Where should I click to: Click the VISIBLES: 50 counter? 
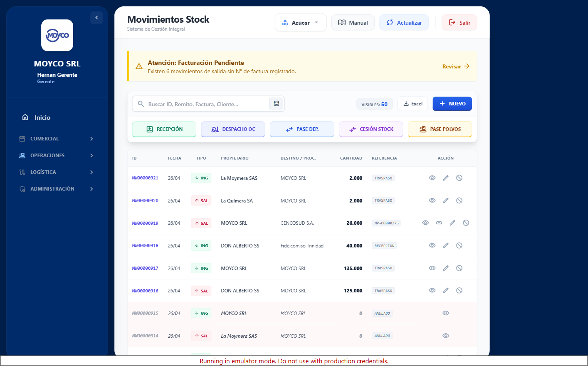pos(375,104)
